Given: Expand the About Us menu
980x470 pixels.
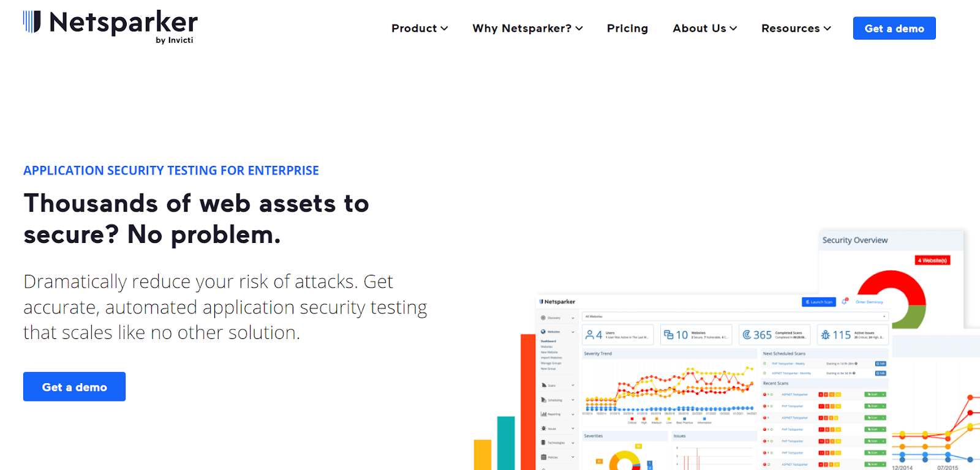Looking at the screenshot, I should click(704, 28).
